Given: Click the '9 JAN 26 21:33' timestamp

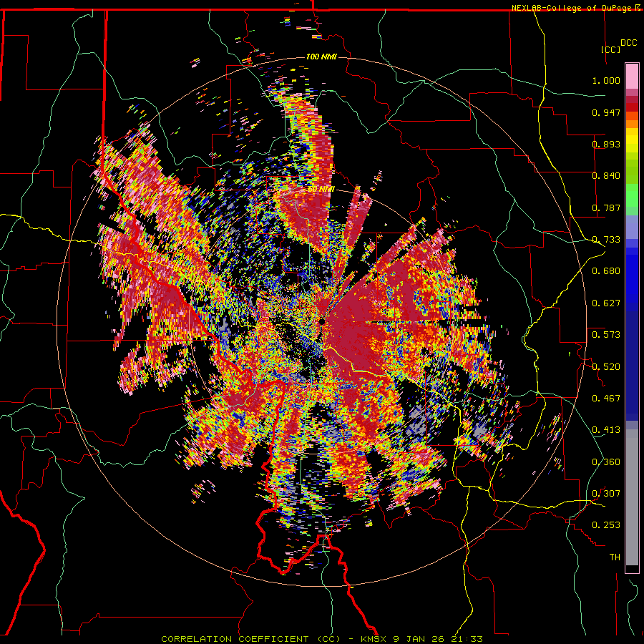Looking at the screenshot, I should point(438,639).
